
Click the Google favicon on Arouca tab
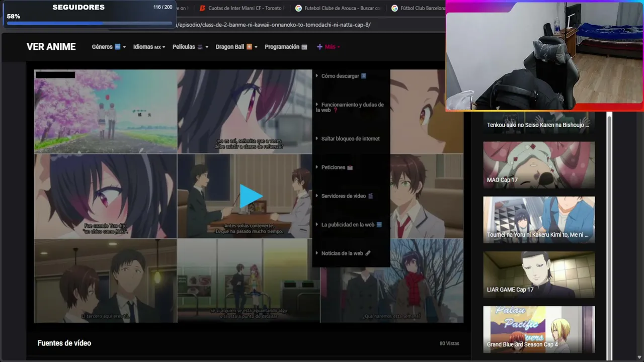(298, 8)
